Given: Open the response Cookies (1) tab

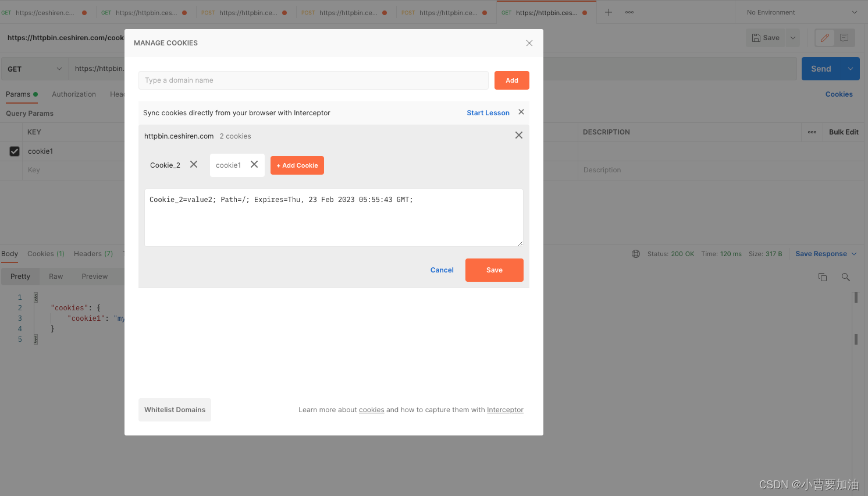Looking at the screenshot, I should point(46,254).
